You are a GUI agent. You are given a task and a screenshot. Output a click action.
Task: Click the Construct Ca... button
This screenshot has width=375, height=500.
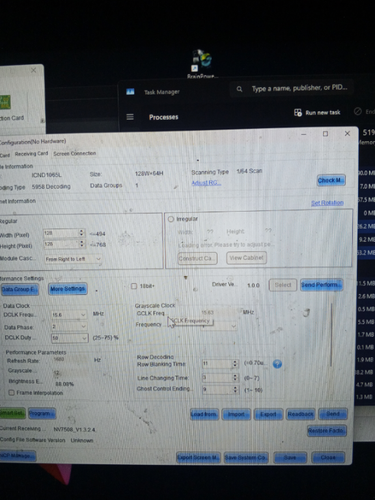[x=197, y=258]
